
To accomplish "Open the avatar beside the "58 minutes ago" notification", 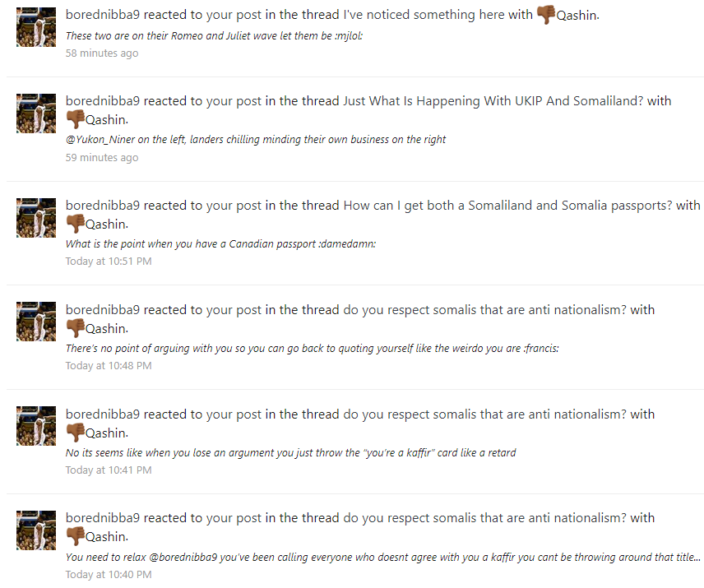I will [x=36, y=27].
